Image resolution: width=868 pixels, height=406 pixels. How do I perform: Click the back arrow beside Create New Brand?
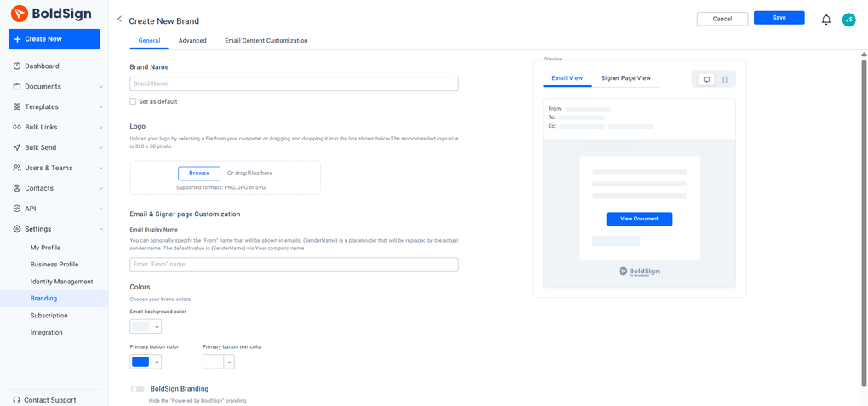tap(119, 20)
